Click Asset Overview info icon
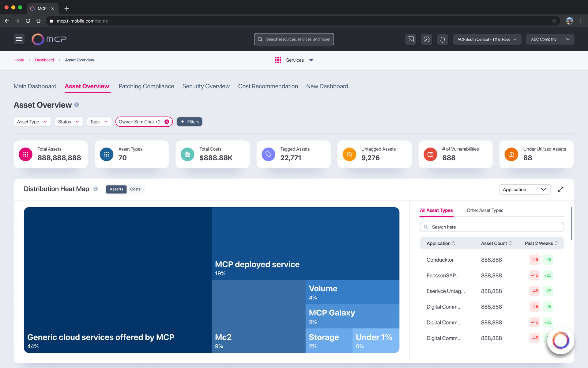The height and width of the screenshot is (368, 588). point(77,105)
